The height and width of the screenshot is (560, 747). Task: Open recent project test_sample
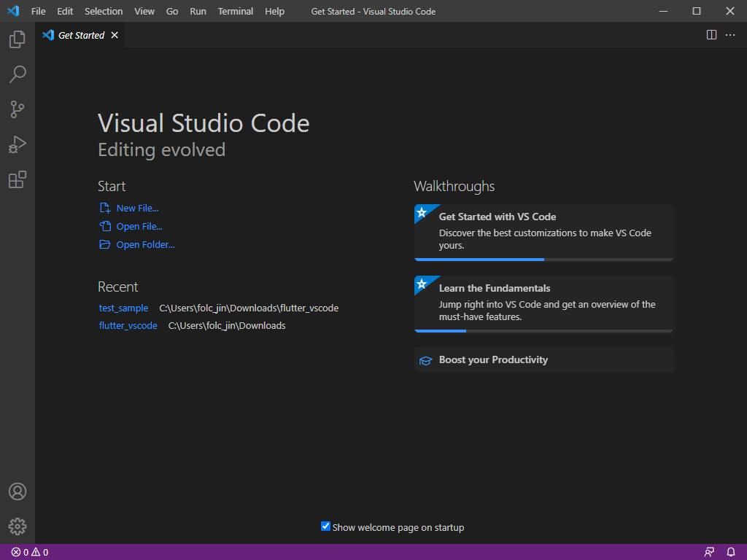point(123,308)
